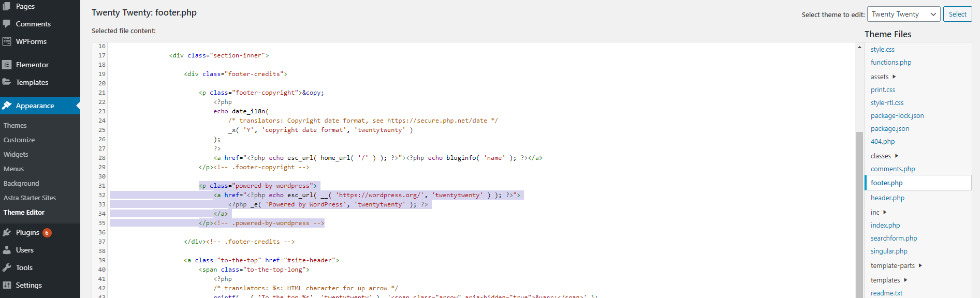Click the Comments speech bubble icon
The image size is (980, 298).
7,24
